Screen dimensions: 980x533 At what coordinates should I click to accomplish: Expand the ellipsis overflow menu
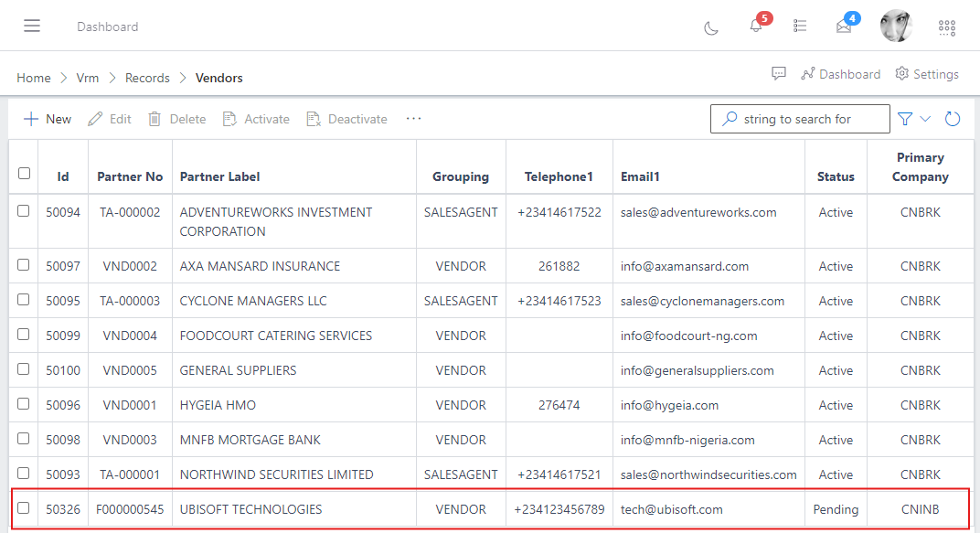[x=413, y=119]
